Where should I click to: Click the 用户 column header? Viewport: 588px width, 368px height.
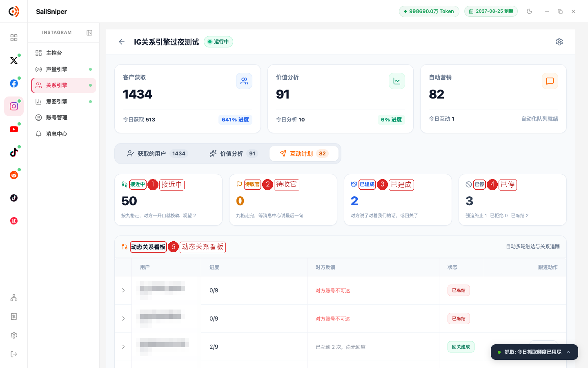tap(145, 267)
